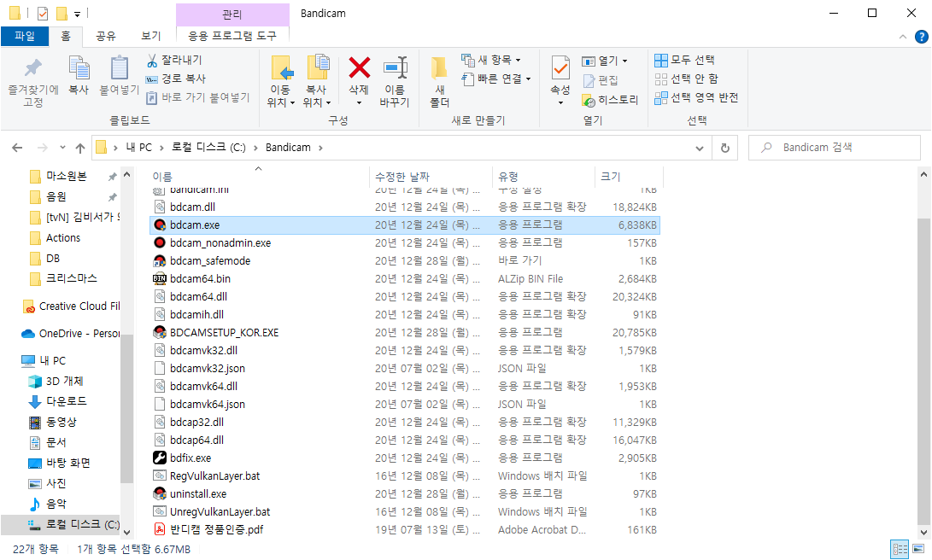This screenshot has width=932, height=560.
Task: Select the bdfix.exe wrench icon
Action: pyautogui.click(x=159, y=458)
